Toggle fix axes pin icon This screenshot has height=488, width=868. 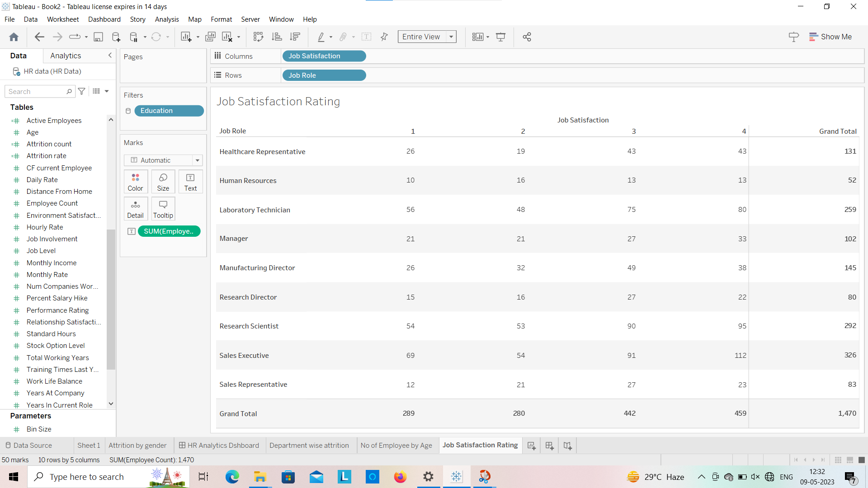pyautogui.click(x=384, y=37)
